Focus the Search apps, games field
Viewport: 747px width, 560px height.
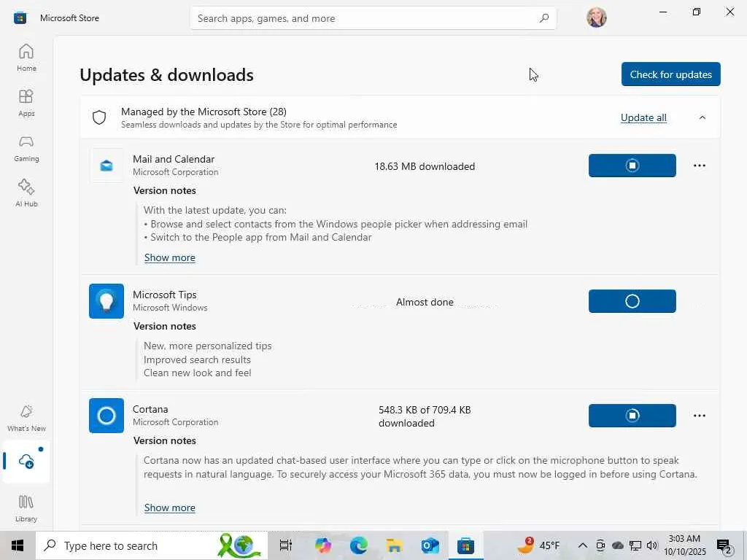tap(373, 18)
